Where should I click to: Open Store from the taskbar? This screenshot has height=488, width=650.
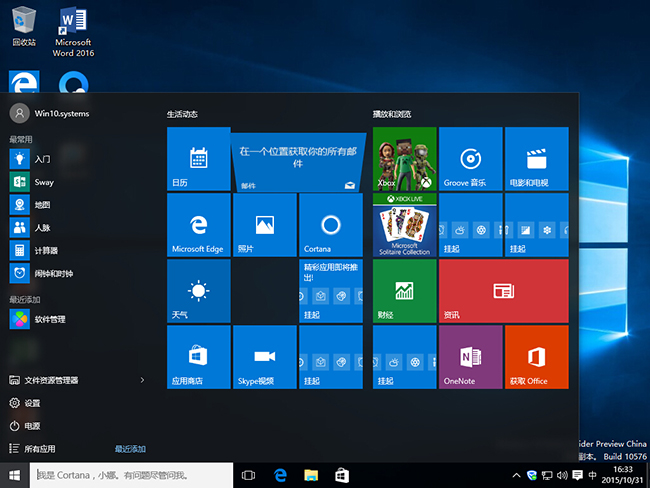pos(342,475)
